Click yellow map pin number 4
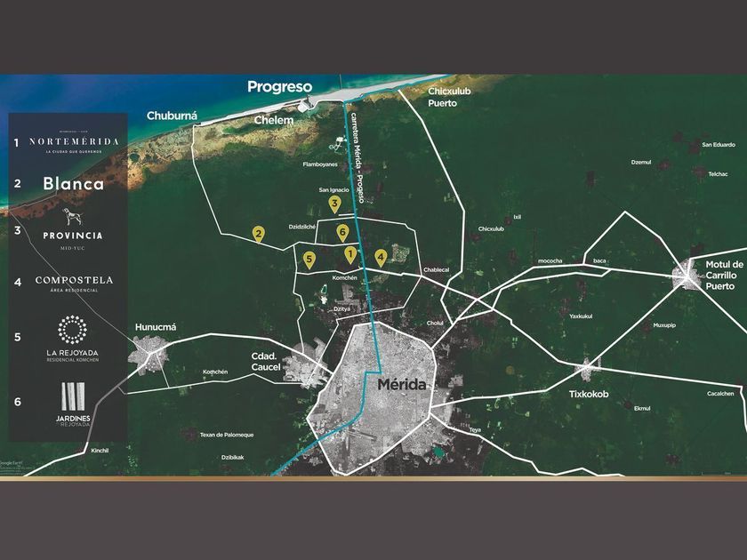747x560 pixels. pyautogui.click(x=381, y=257)
